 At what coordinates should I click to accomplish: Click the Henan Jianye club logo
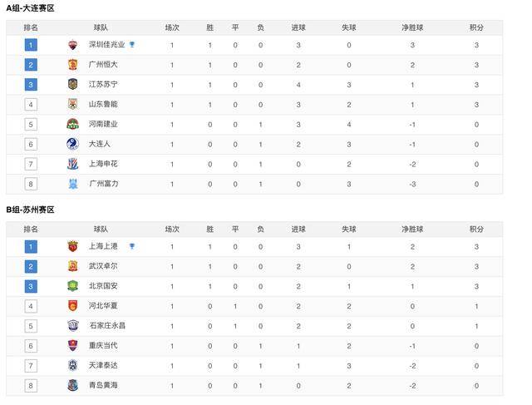pyautogui.click(x=72, y=124)
